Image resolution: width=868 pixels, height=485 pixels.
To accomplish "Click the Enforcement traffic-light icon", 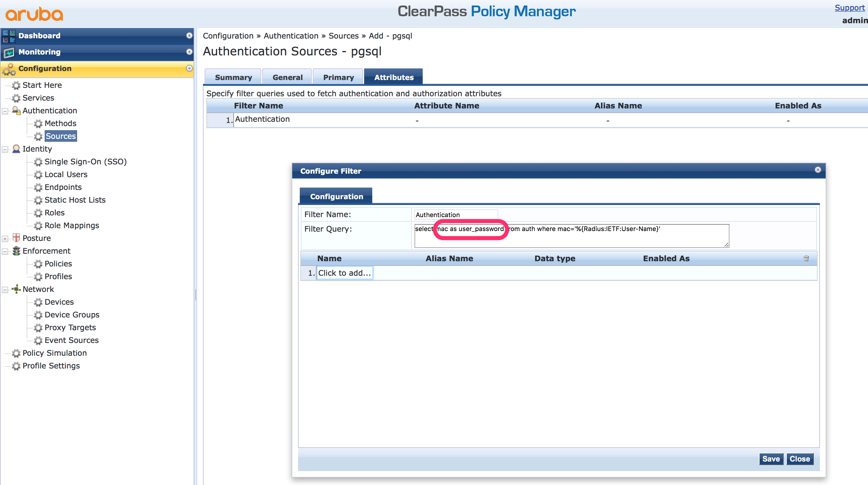I will [x=16, y=251].
